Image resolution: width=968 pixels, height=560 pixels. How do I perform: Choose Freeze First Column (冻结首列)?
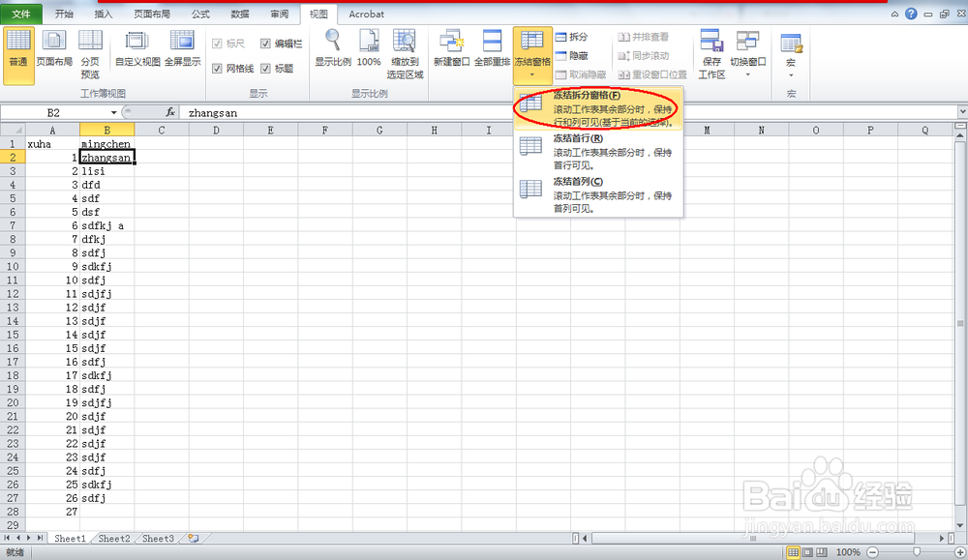tap(598, 194)
